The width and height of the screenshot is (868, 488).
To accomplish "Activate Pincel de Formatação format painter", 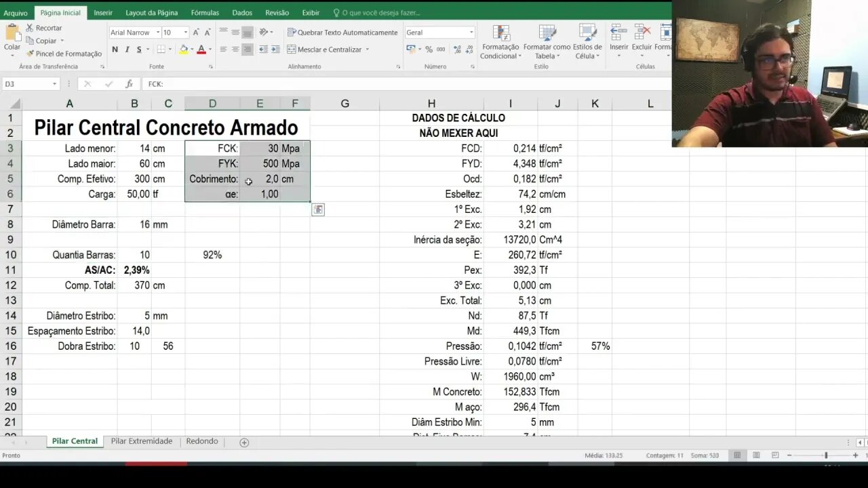I will click(x=64, y=54).
